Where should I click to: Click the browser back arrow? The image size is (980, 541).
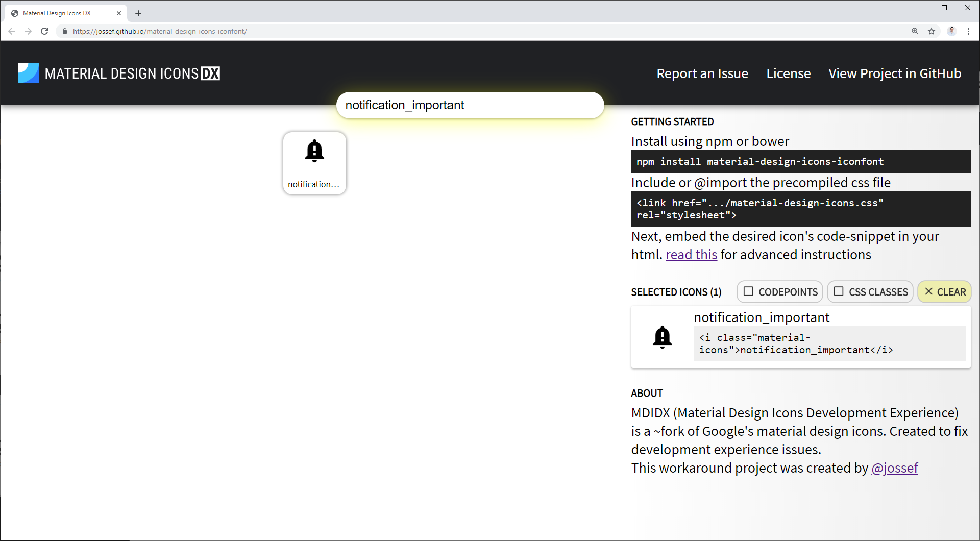tap(12, 31)
